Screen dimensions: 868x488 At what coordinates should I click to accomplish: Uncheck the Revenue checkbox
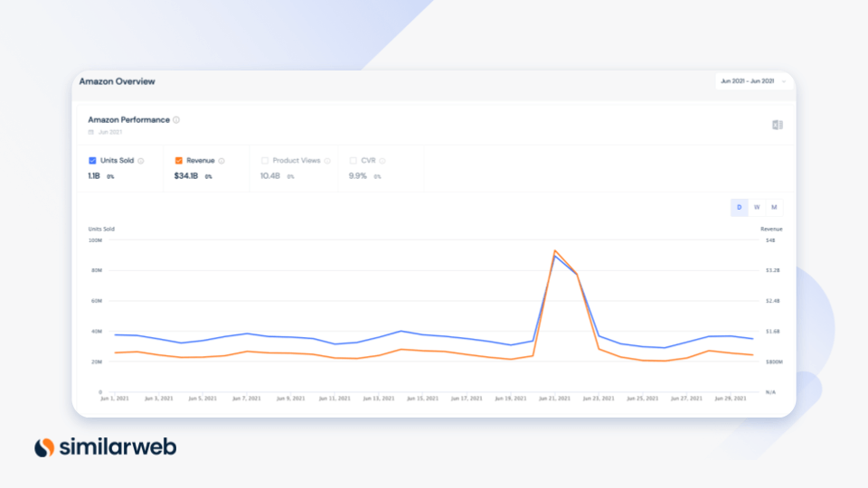[x=179, y=161]
